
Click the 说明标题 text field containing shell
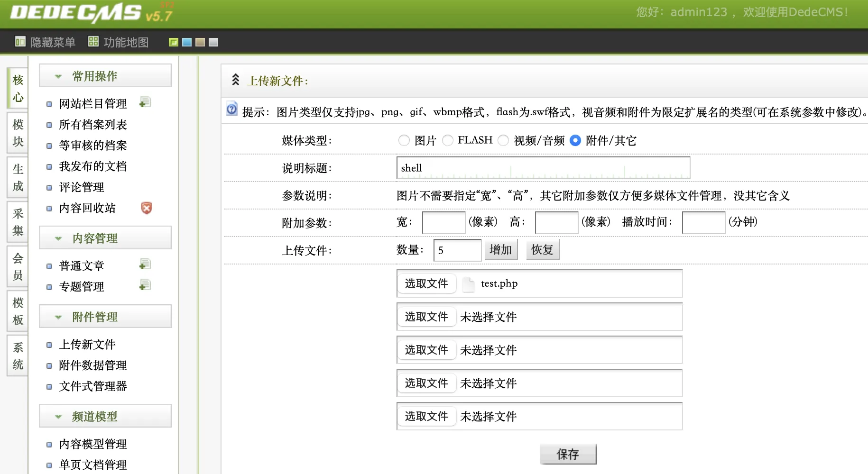tap(543, 168)
